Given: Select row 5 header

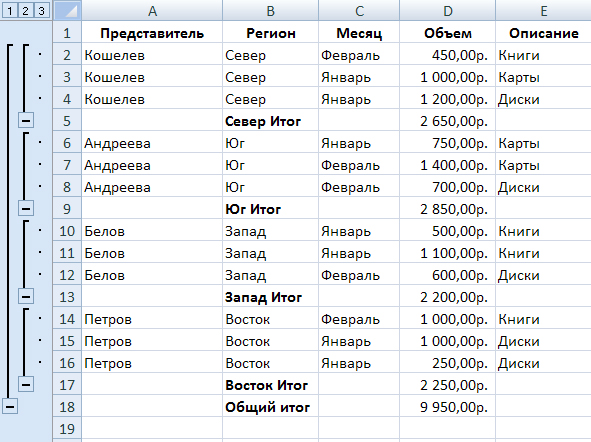Looking at the screenshot, I should pyautogui.click(x=67, y=121).
